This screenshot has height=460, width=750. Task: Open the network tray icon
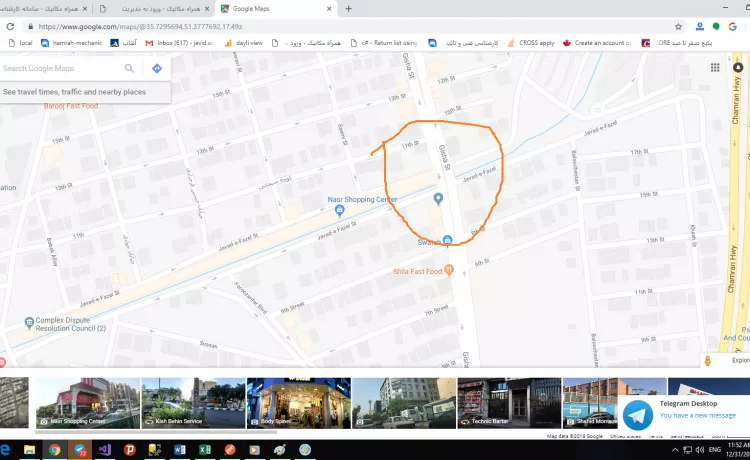[x=687, y=449]
